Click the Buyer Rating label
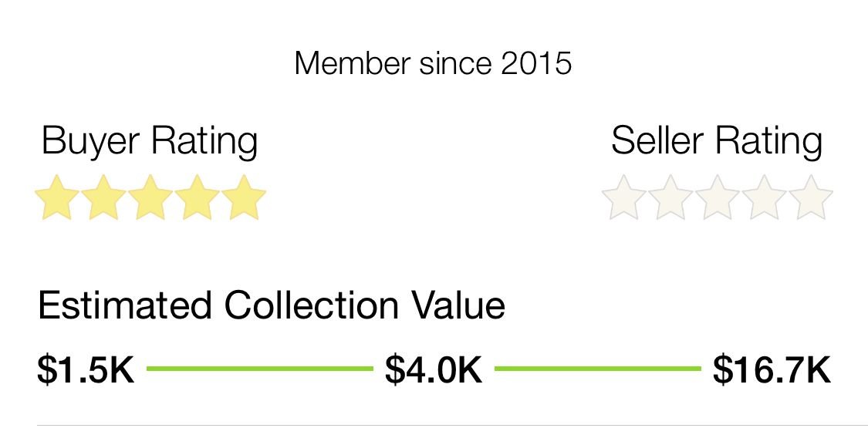 [x=150, y=142]
